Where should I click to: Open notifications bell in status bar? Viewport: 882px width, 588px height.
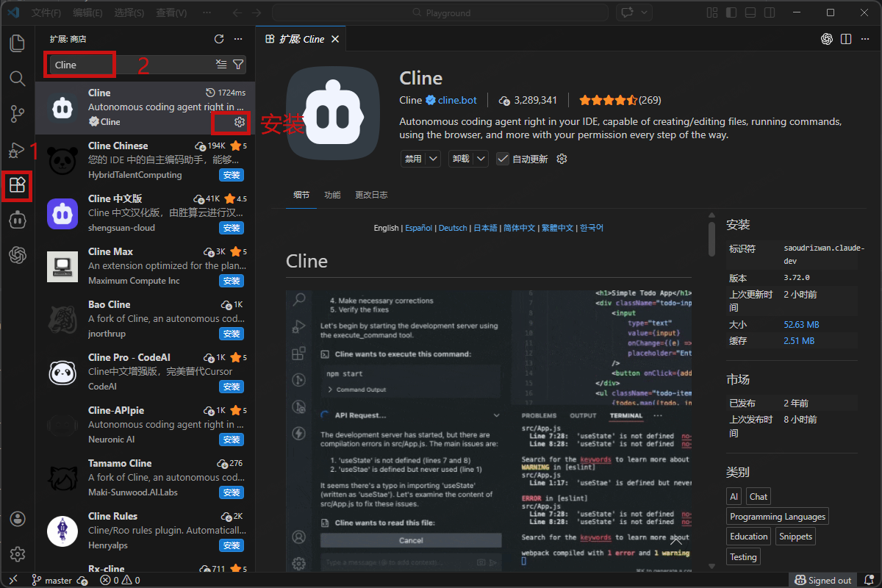pos(869,580)
